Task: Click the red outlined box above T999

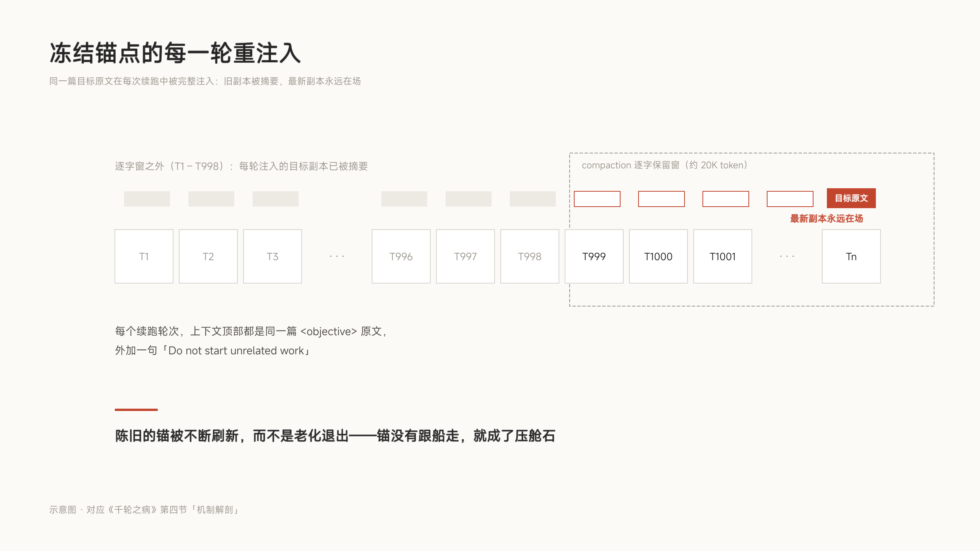Action: (x=597, y=199)
